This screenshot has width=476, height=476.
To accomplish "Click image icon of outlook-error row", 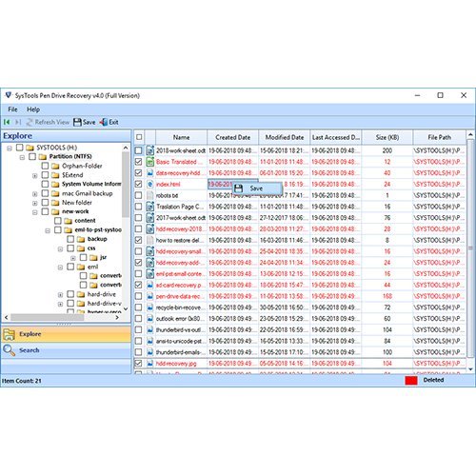I will [149, 319].
